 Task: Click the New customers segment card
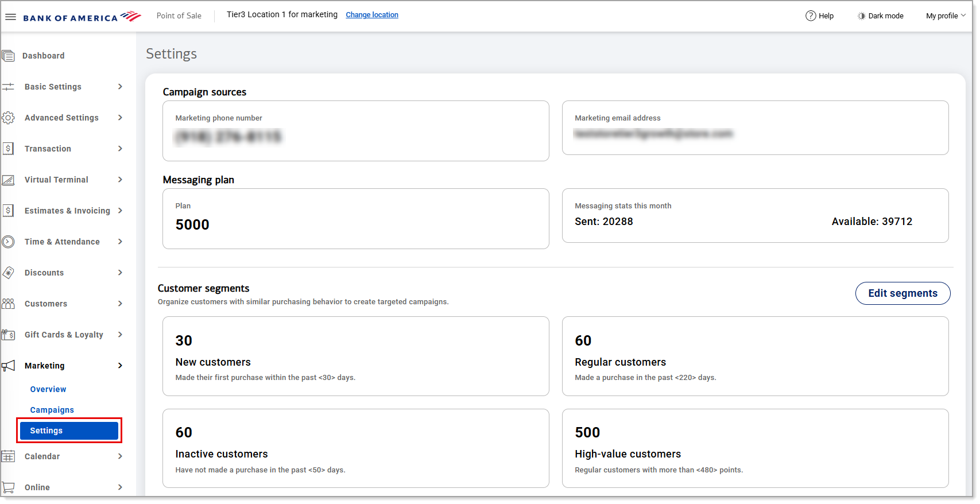click(356, 356)
